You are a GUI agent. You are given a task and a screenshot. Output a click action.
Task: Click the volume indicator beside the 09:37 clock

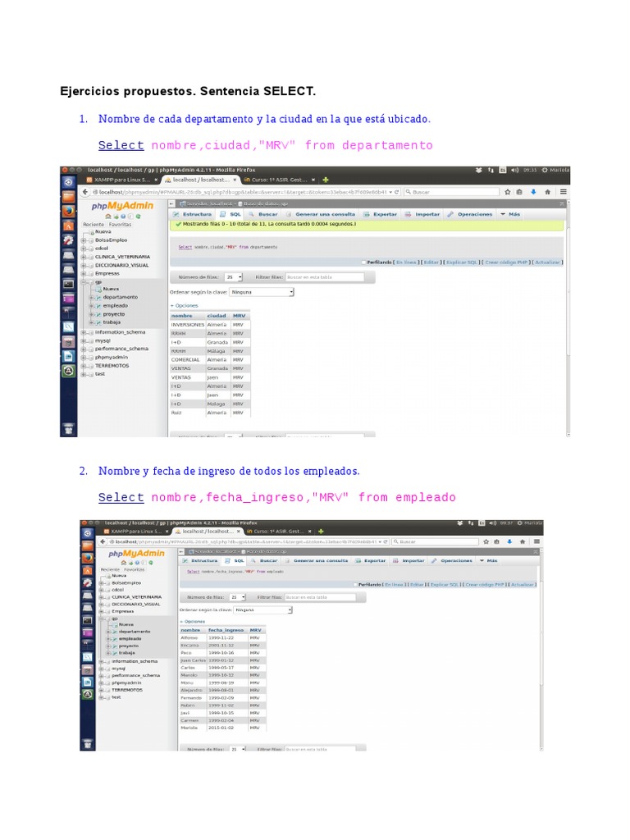492,523
